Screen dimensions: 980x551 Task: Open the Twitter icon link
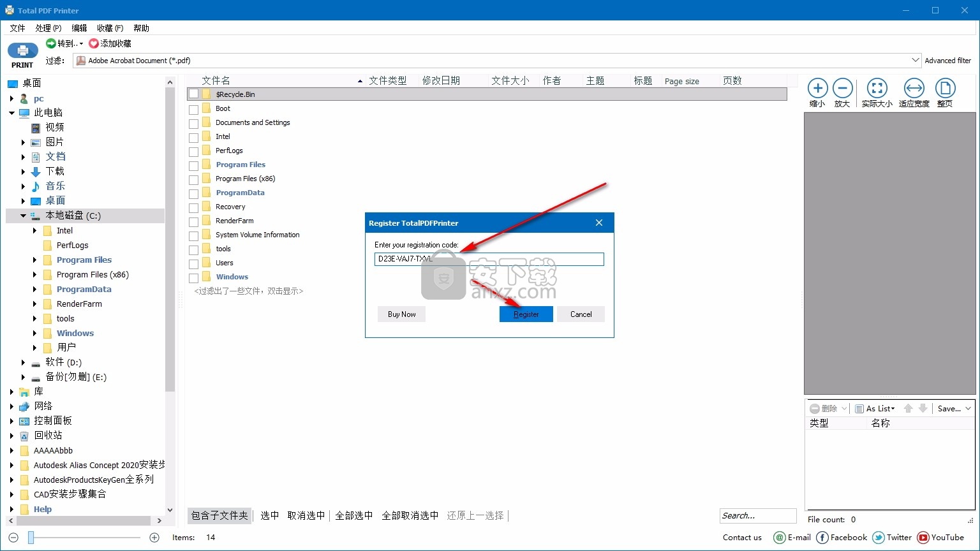pos(878,538)
